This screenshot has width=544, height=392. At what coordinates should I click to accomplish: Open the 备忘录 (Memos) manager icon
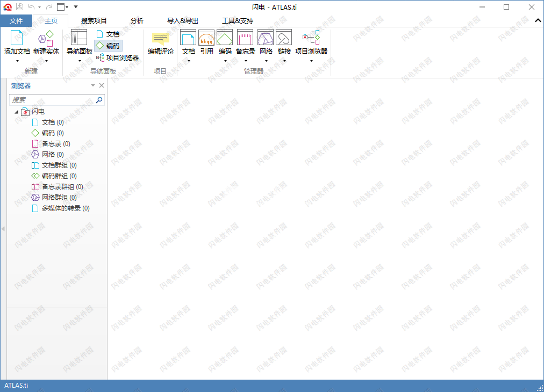pyautogui.click(x=245, y=38)
